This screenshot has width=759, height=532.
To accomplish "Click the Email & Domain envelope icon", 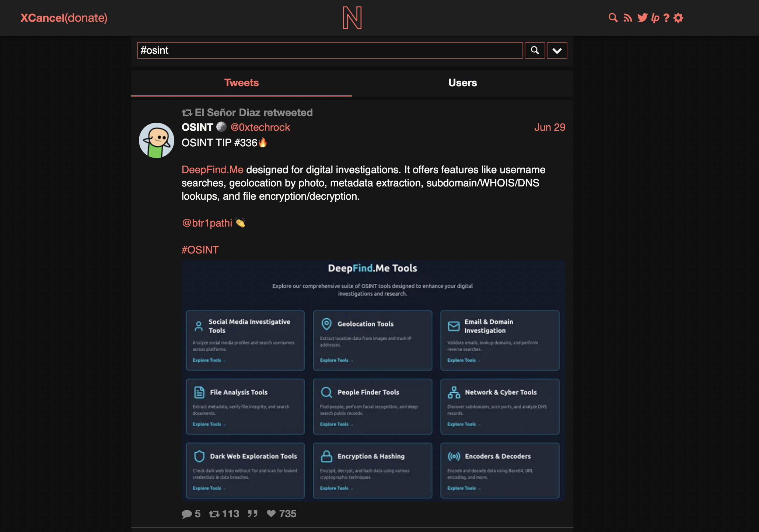I will tap(454, 326).
